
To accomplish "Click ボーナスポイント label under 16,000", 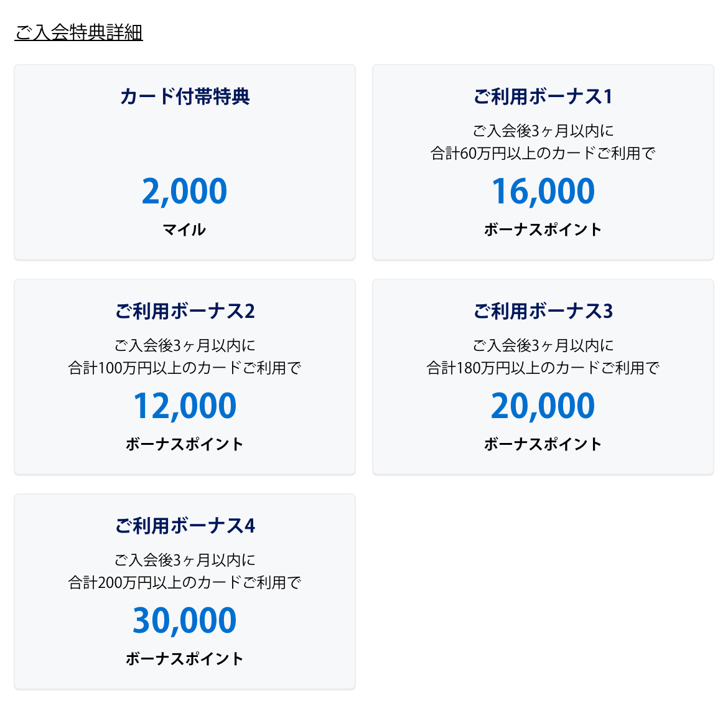I will pos(543,230).
